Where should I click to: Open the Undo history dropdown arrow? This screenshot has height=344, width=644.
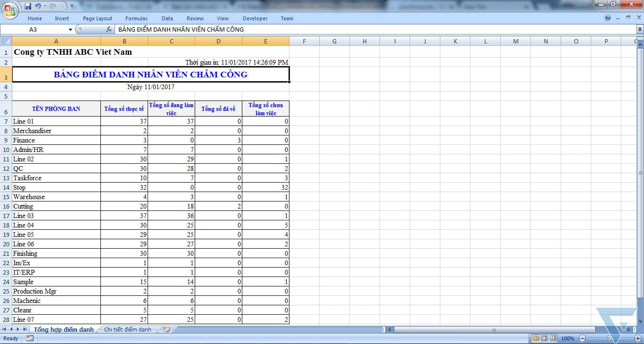click(x=45, y=6)
